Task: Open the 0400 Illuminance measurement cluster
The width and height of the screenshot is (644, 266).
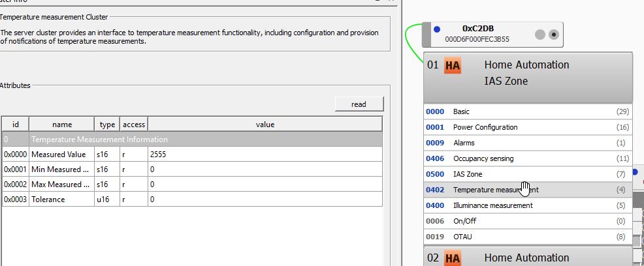Action: (x=528, y=205)
